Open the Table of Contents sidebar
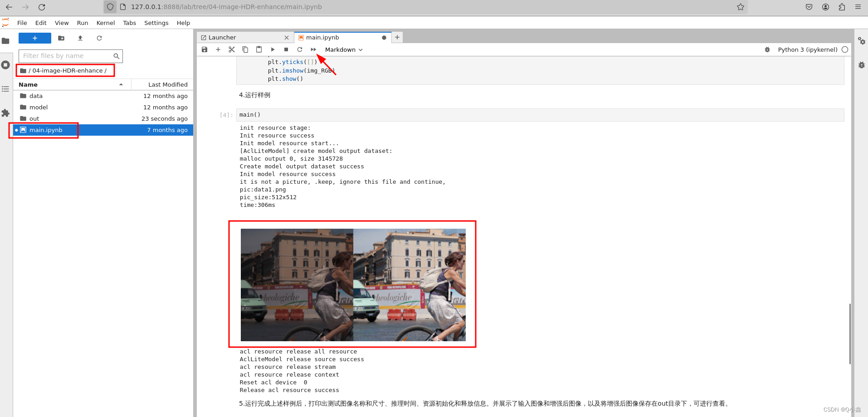 [5, 89]
